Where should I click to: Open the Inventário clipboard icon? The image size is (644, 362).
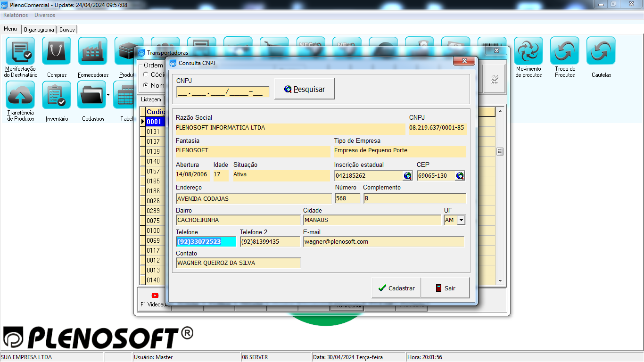coord(57,95)
